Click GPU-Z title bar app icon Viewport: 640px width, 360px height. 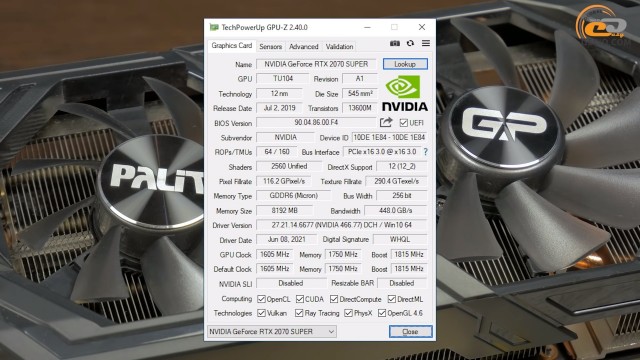(214, 27)
